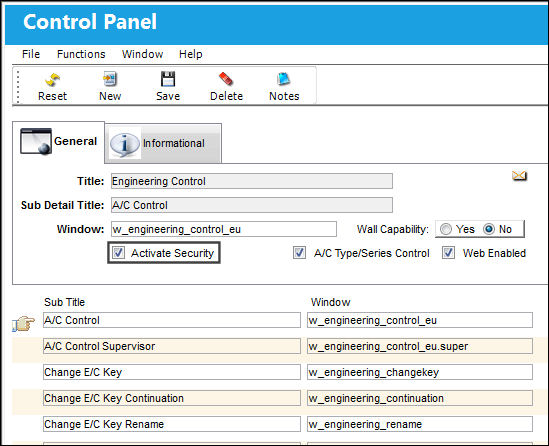
Task: Click the Save floppy disk icon
Action: 168,79
